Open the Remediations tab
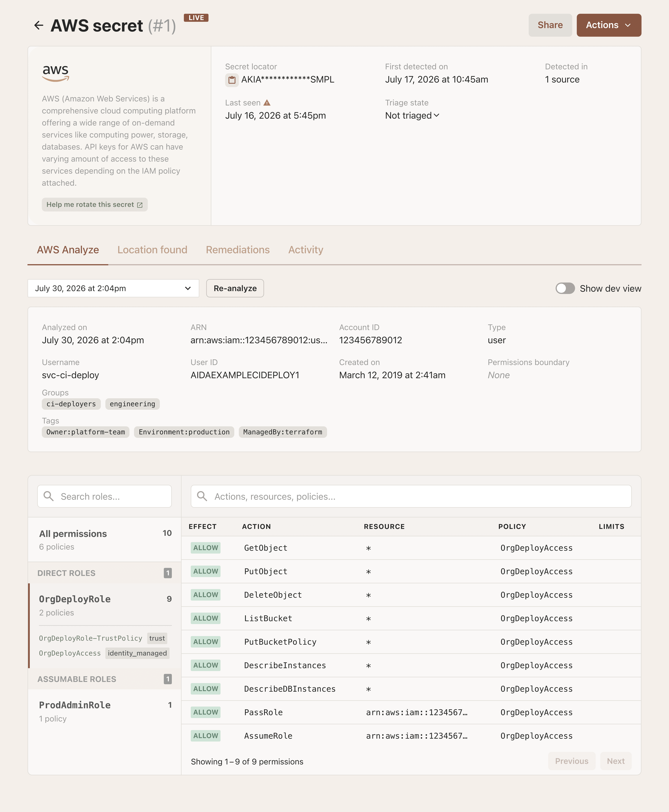Image resolution: width=669 pixels, height=812 pixels. pos(238,250)
